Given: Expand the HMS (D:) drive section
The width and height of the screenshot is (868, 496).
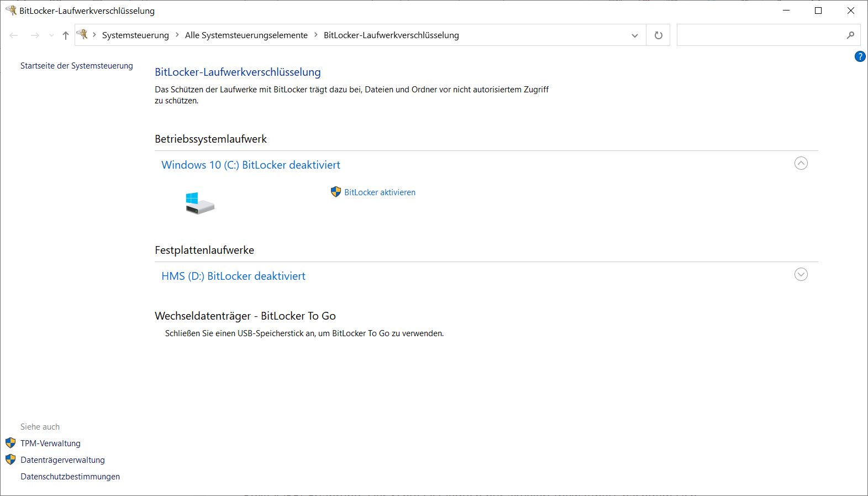Looking at the screenshot, I should [x=801, y=274].
